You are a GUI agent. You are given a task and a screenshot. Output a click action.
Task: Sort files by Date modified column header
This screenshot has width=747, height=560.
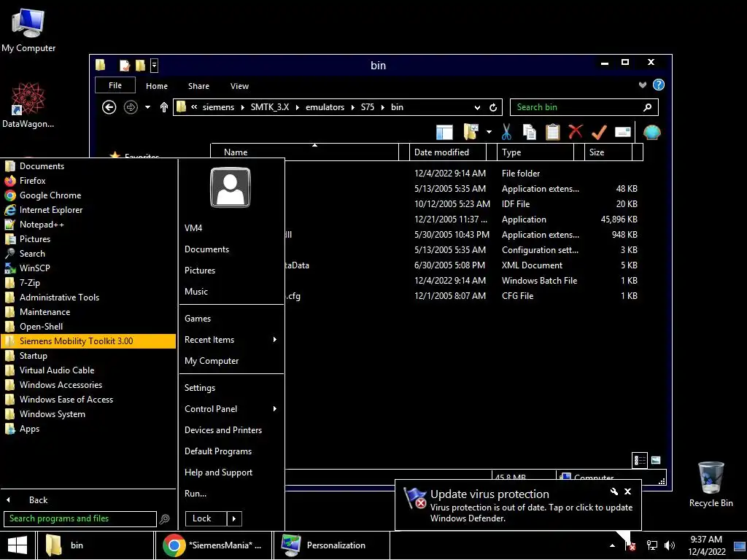click(x=448, y=152)
